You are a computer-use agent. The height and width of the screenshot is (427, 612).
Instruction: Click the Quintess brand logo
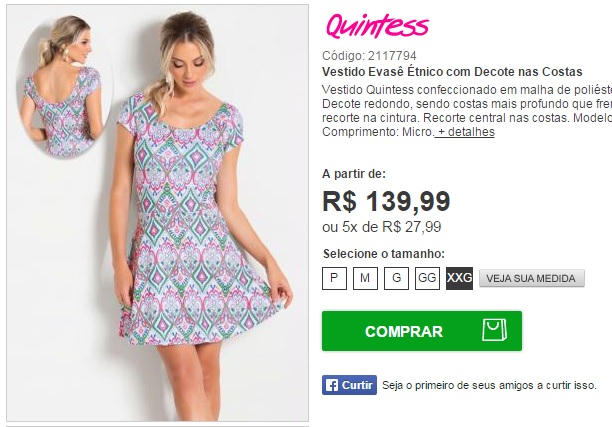[377, 26]
